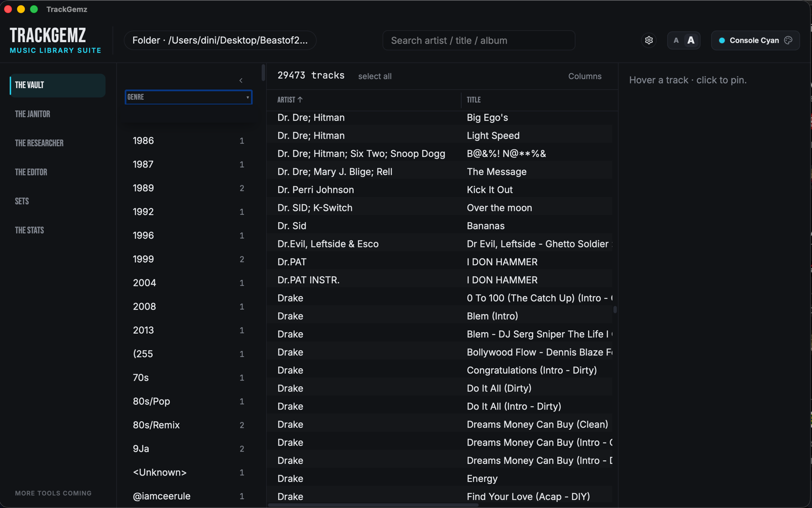Viewport: 812px width, 508px height.
Task: Select Drake's Find Your Love (Acap - DIY)
Action: (x=439, y=496)
